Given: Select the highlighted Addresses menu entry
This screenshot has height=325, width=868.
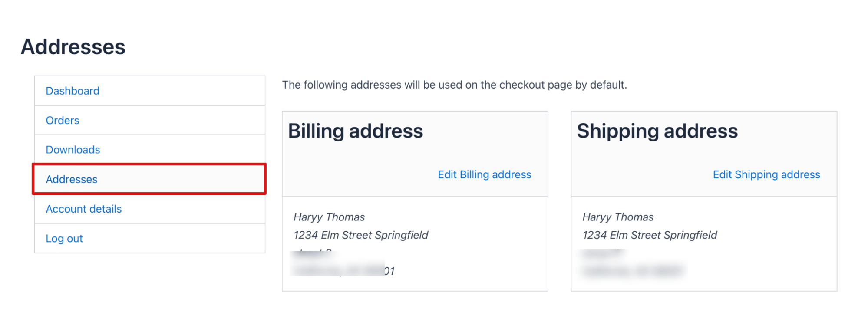Looking at the screenshot, I should [71, 179].
